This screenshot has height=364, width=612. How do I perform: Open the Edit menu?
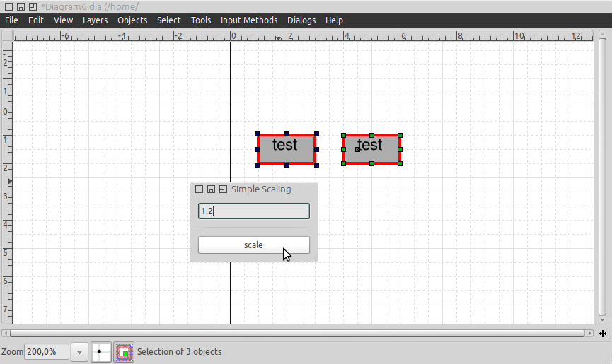click(36, 20)
